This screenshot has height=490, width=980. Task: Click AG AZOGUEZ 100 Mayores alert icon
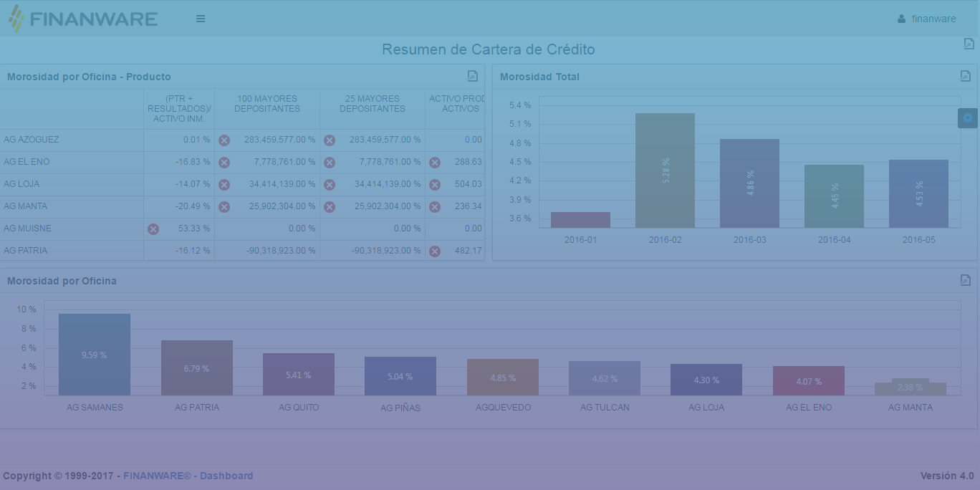click(224, 140)
